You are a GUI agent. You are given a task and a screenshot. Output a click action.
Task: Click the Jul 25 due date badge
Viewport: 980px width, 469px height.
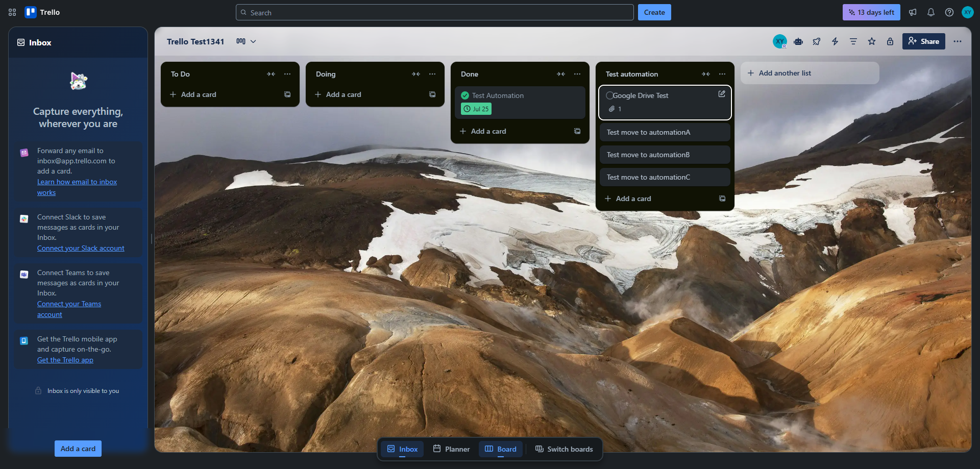(x=476, y=109)
